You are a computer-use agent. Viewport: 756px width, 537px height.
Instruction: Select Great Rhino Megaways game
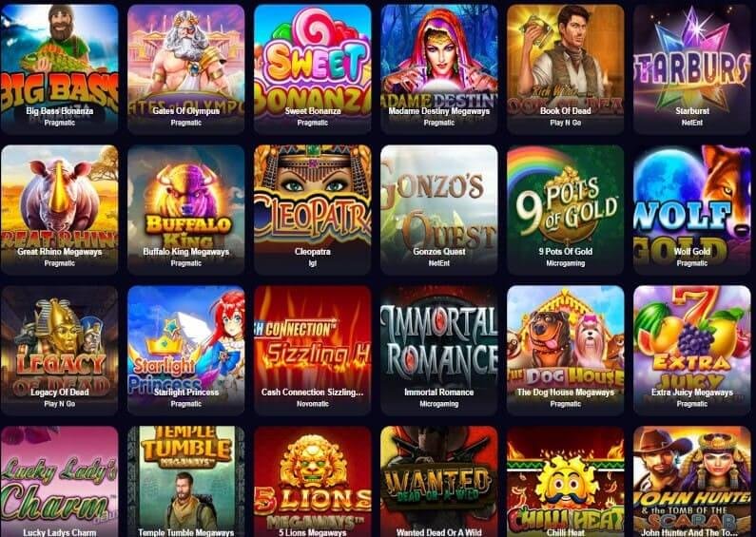pyautogui.click(x=59, y=210)
